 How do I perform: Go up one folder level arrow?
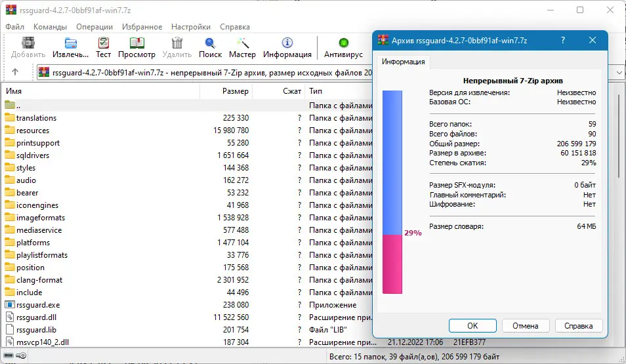tap(15, 72)
